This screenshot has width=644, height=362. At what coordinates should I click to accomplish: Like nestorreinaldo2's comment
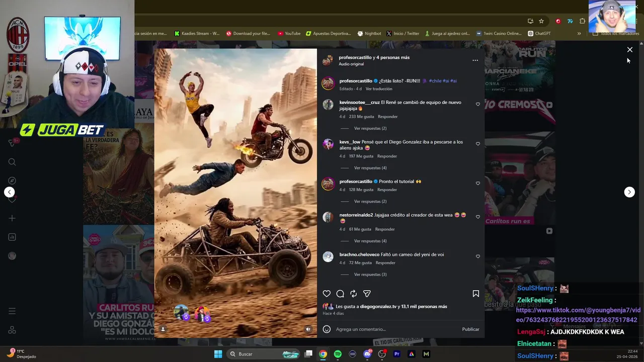(478, 217)
